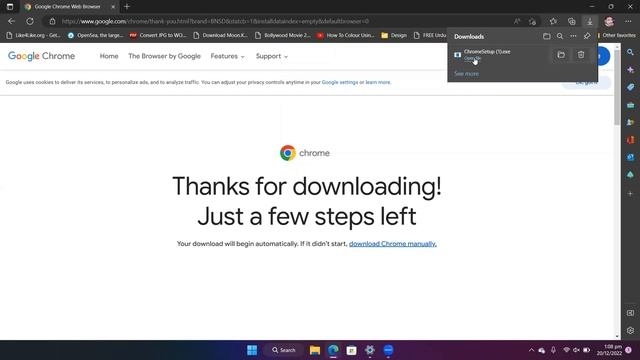The image size is (640, 360).
Task: Open the Tools briefcase sidebar icon
Action: pos(630,105)
